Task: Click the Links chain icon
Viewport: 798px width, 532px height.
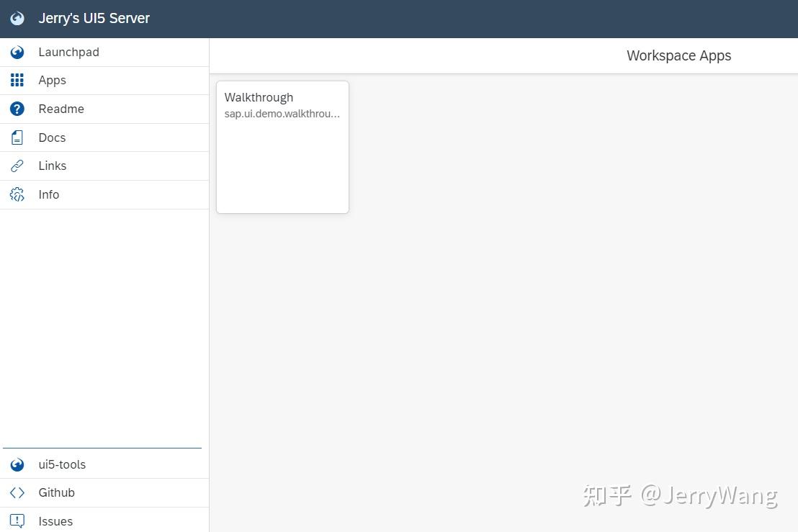Action: click(17, 166)
